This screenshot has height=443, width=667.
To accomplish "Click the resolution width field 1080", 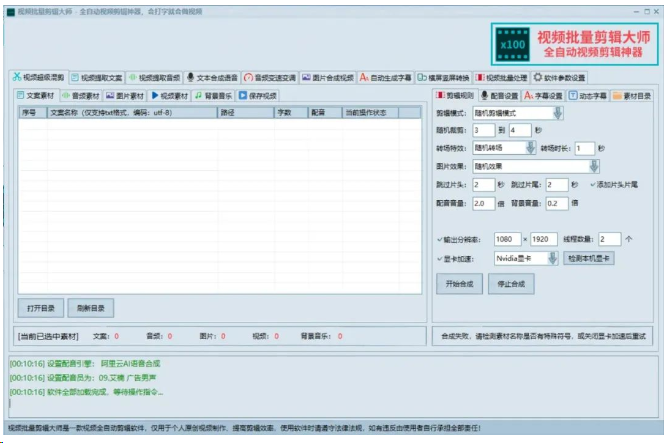I will pyautogui.click(x=507, y=239).
